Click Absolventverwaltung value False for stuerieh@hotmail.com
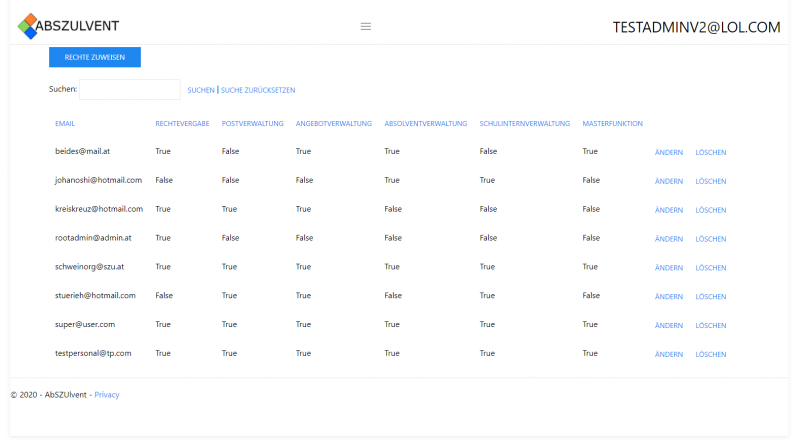 [x=393, y=295]
